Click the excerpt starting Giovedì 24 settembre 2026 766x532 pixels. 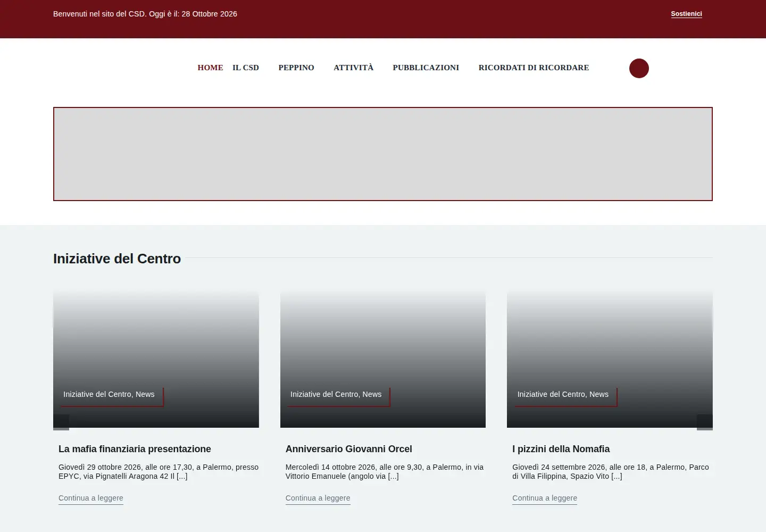(x=611, y=471)
